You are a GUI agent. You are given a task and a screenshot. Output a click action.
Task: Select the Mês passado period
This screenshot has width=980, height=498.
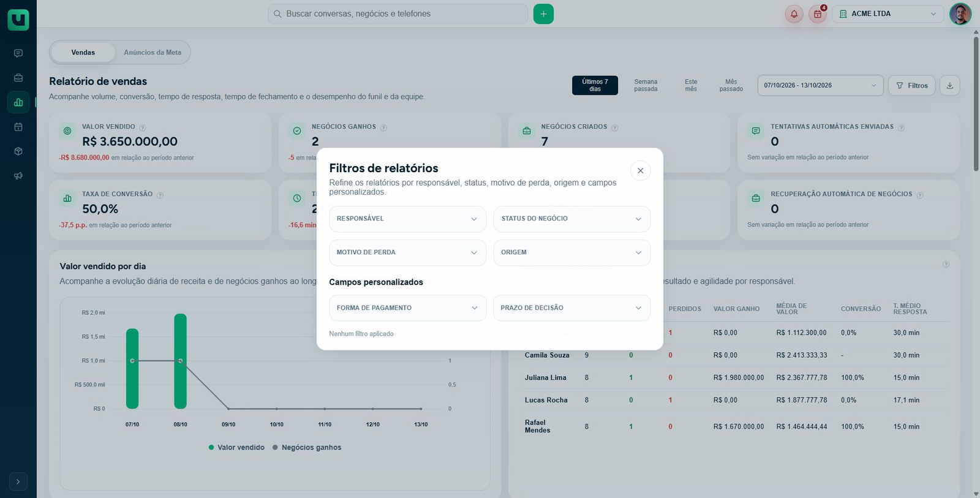coord(731,86)
